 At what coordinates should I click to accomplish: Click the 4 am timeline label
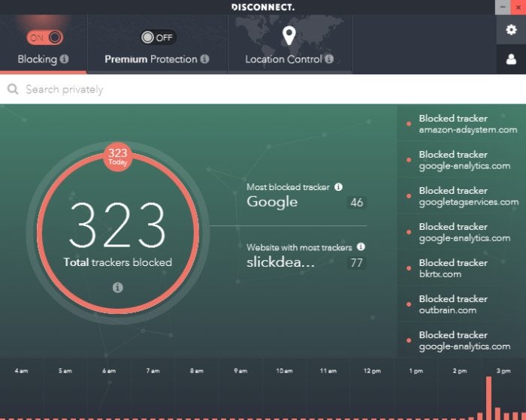click(21, 370)
